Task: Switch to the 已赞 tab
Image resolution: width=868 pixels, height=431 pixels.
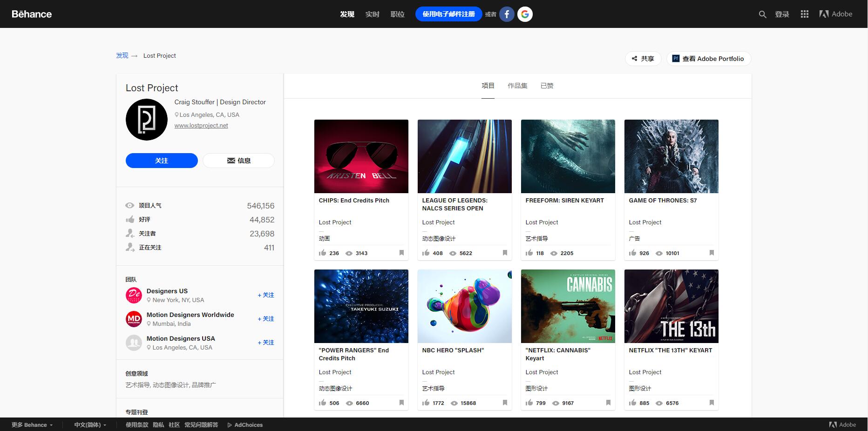Action: pos(547,86)
